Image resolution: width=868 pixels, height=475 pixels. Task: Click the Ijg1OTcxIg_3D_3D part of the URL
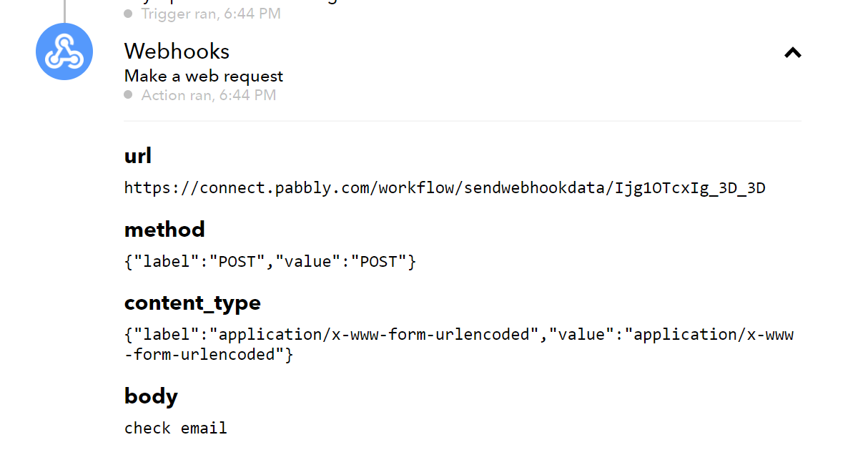pos(690,188)
